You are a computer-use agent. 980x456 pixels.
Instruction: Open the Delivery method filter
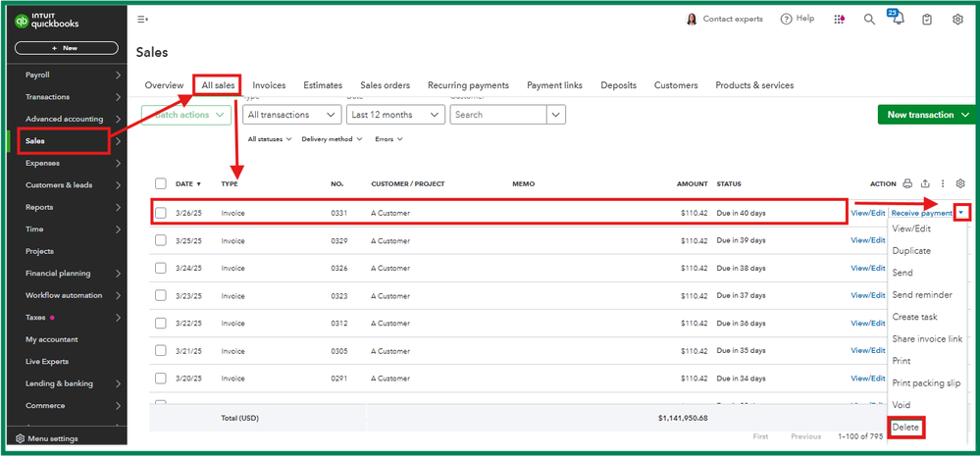coord(332,139)
